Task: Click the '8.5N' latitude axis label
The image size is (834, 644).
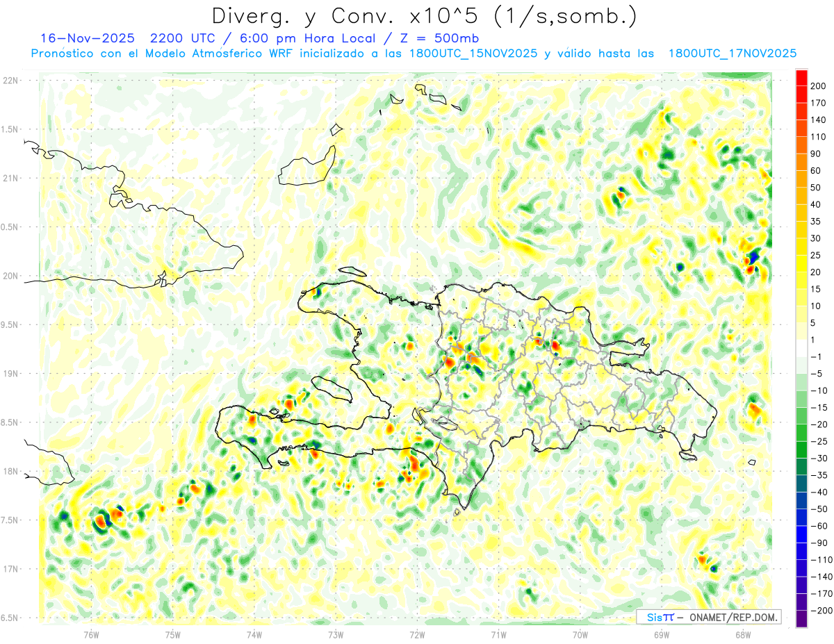Action: tap(9, 422)
